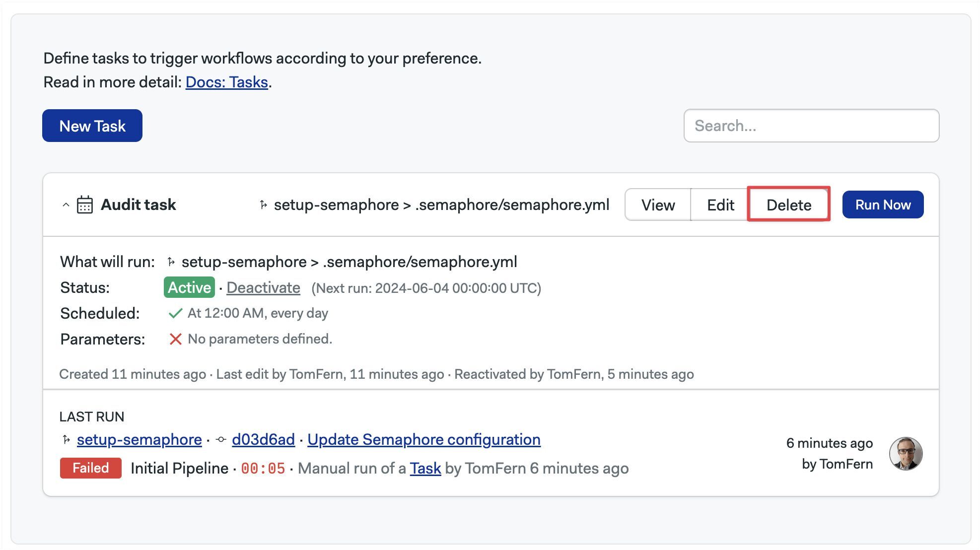Run the Audit task now
Screen dimensions: 980x550
[883, 205]
